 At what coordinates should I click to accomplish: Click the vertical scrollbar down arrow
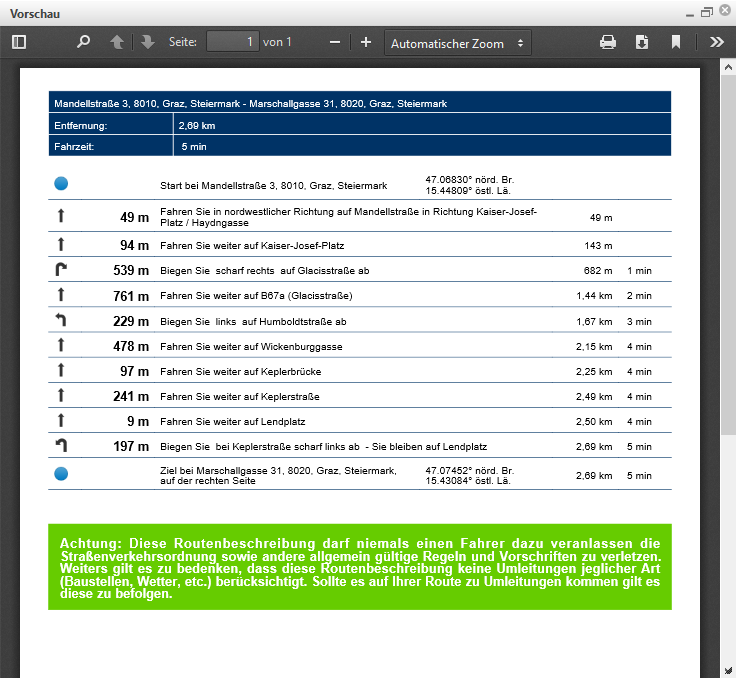(x=728, y=670)
